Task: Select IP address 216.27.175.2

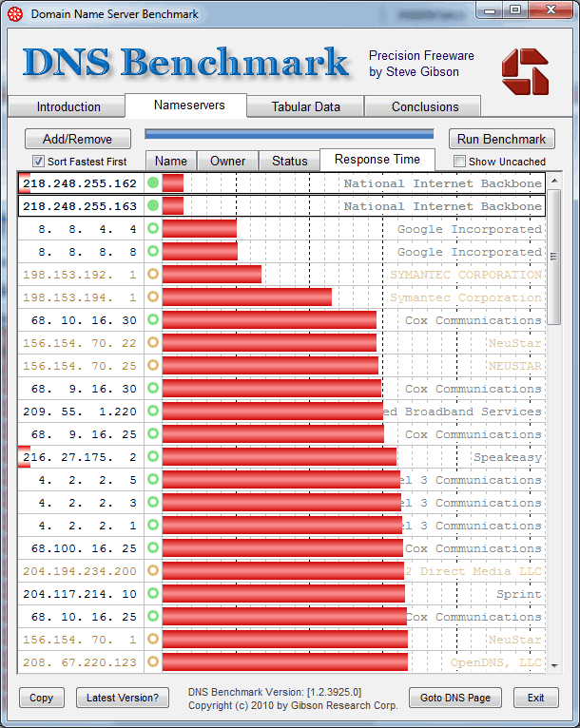Action: click(x=80, y=457)
